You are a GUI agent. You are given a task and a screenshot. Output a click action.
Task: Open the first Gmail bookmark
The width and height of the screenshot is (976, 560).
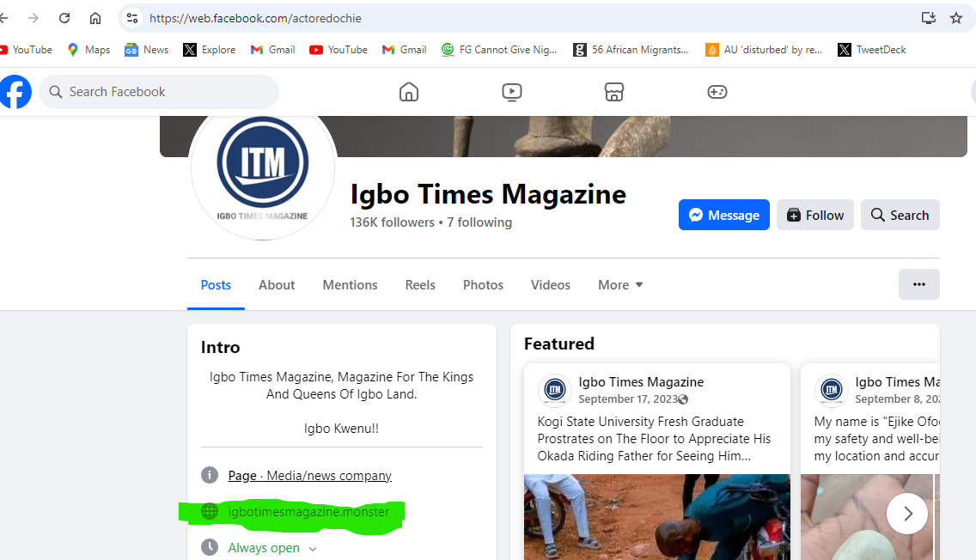pos(272,50)
